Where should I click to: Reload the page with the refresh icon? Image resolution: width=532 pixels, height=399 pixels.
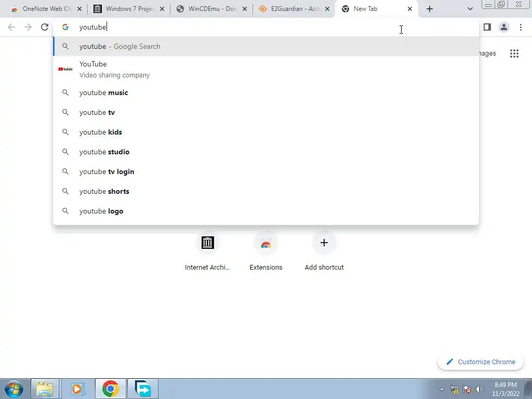45,27
